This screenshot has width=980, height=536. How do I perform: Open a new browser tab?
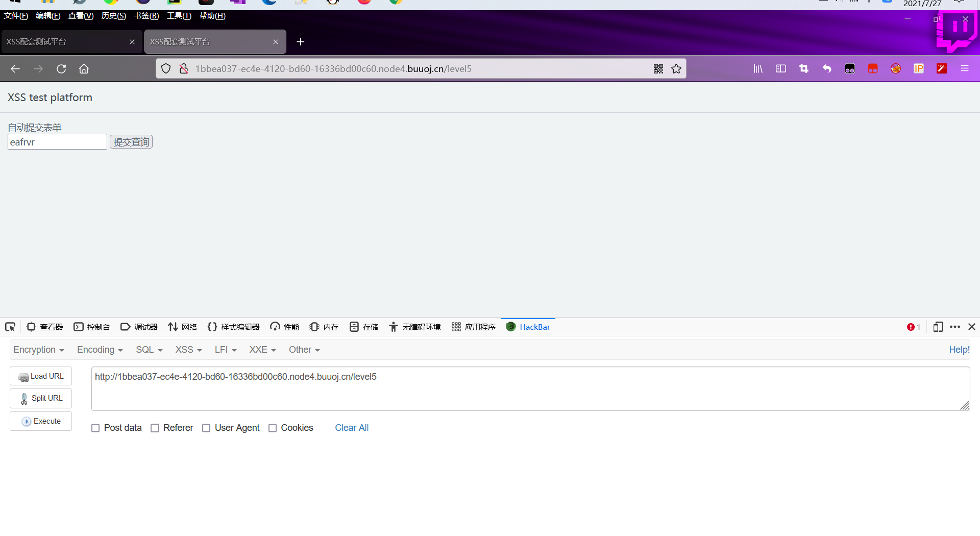tap(301, 42)
